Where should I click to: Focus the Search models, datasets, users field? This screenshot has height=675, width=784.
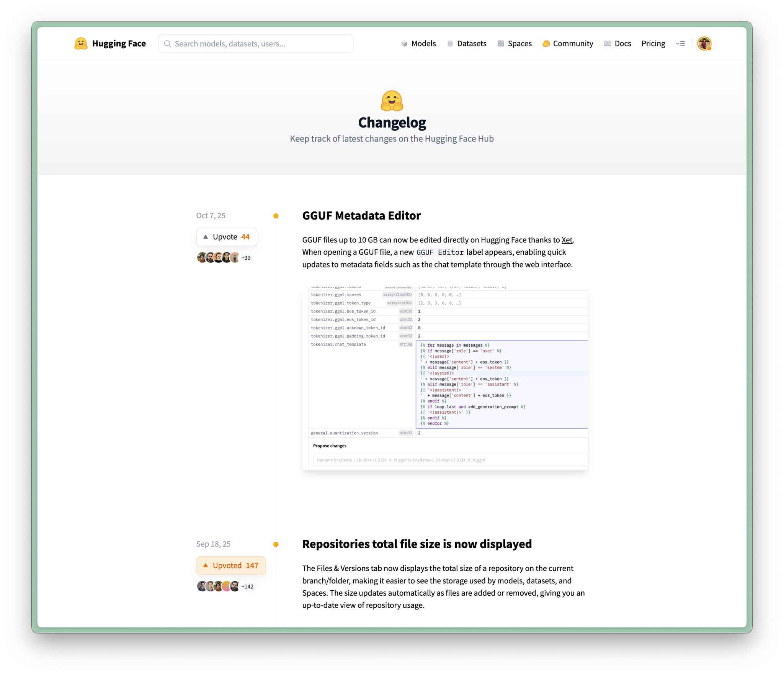pos(256,44)
